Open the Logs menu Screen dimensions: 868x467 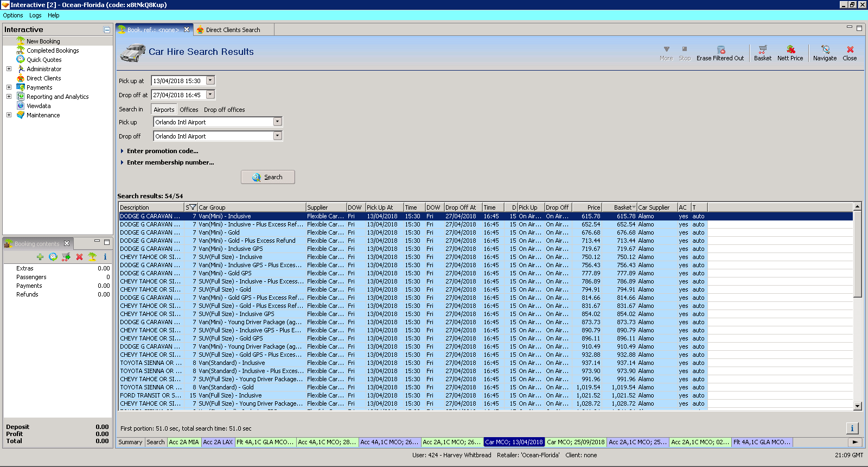click(35, 15)
